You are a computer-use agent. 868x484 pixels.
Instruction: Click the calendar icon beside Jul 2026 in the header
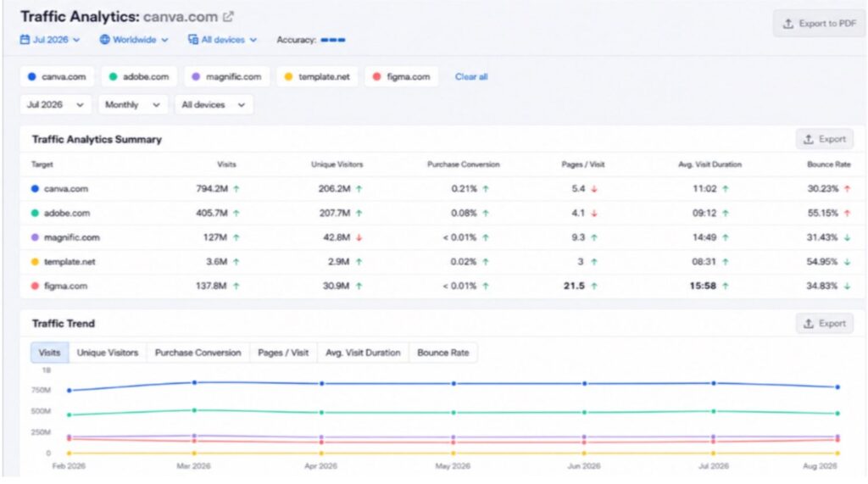coord(25,40)
